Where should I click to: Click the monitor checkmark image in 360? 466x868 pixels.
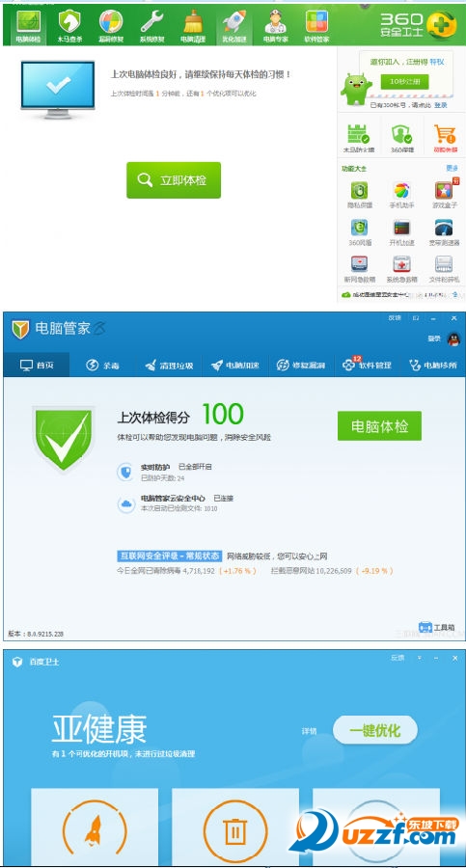[58, 89]
